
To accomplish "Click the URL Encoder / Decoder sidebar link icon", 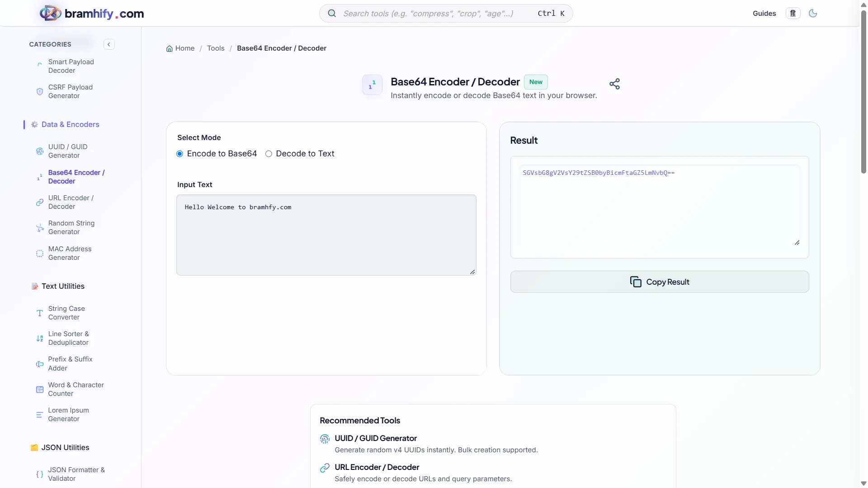I will point(40,202).
